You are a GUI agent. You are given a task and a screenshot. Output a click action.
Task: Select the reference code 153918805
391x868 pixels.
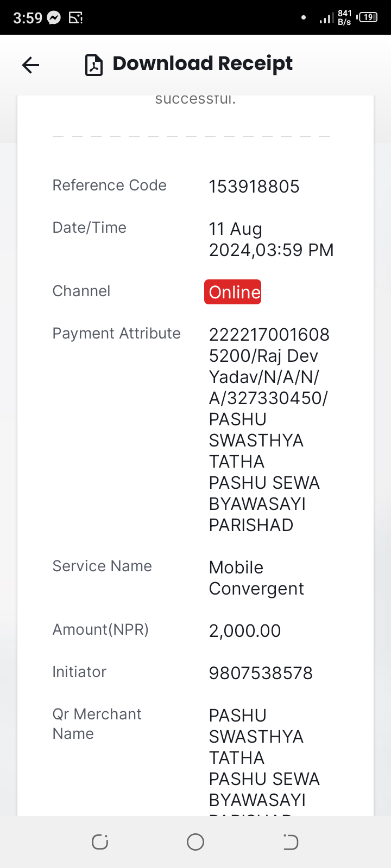click(254, 187)
